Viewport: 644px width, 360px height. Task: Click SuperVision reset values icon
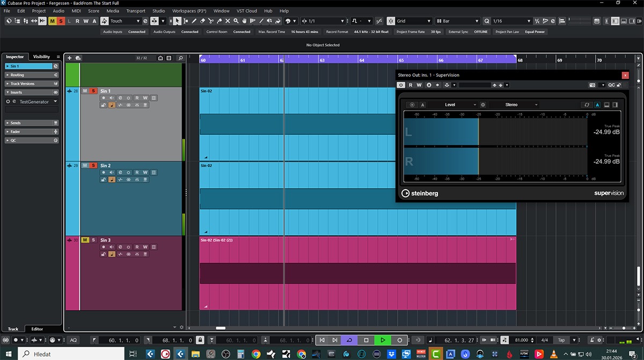click(587, 105)
